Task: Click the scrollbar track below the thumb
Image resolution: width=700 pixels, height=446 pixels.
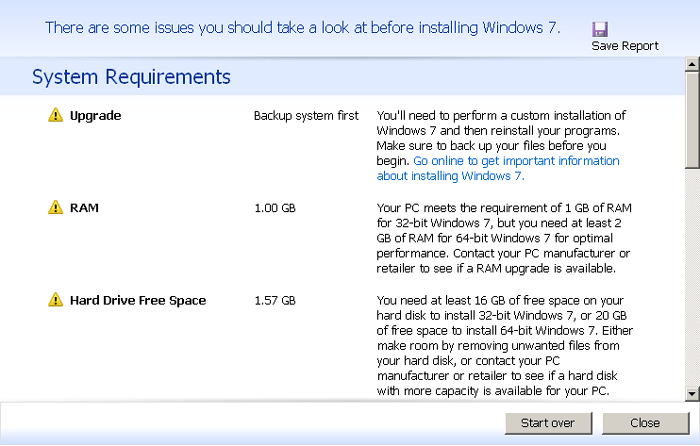Action: click(691, 280)
